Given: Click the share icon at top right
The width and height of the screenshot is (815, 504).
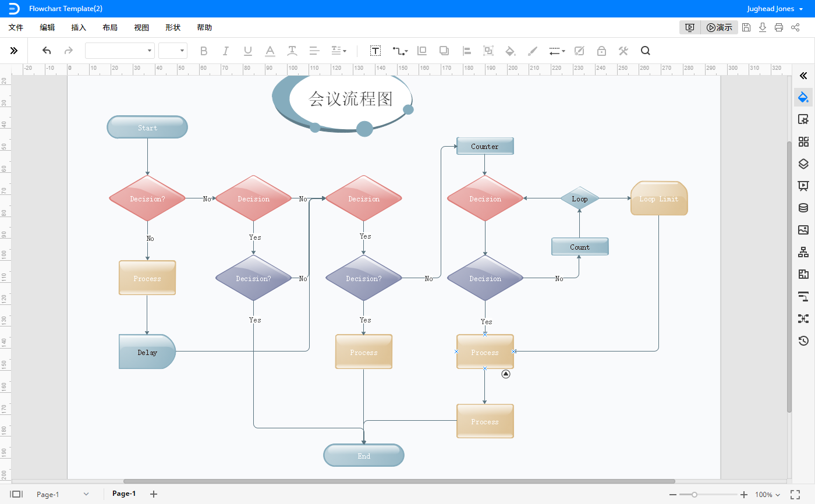Looking at the screenshot, I should point(795,27).
